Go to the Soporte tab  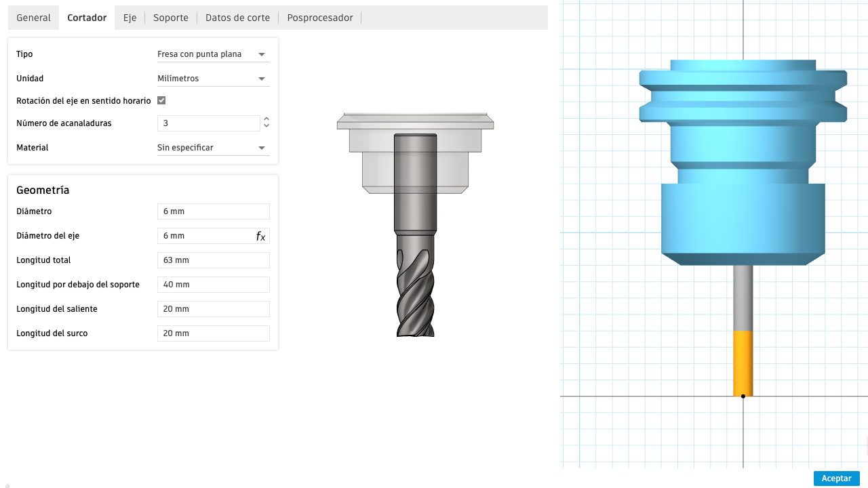pos(171,18)
